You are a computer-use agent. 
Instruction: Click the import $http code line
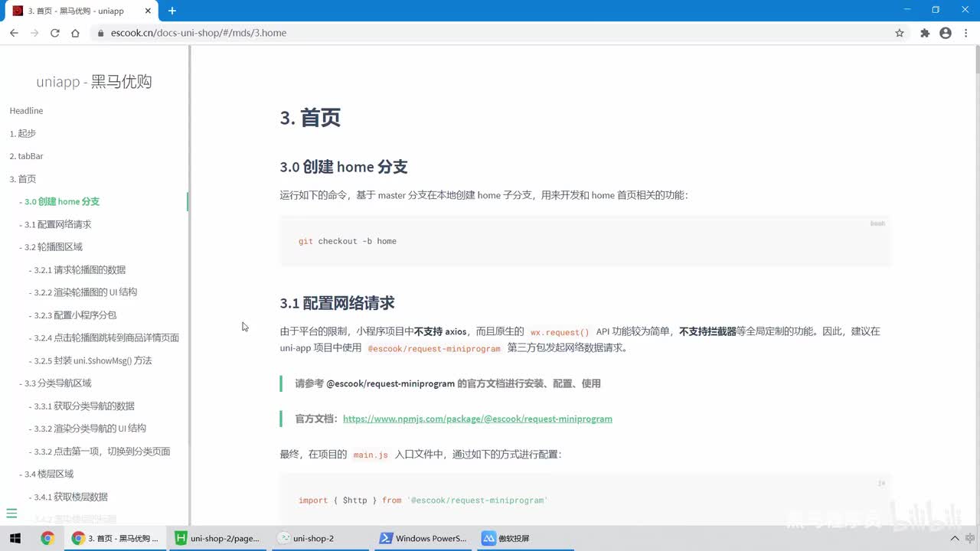point(423,500)
